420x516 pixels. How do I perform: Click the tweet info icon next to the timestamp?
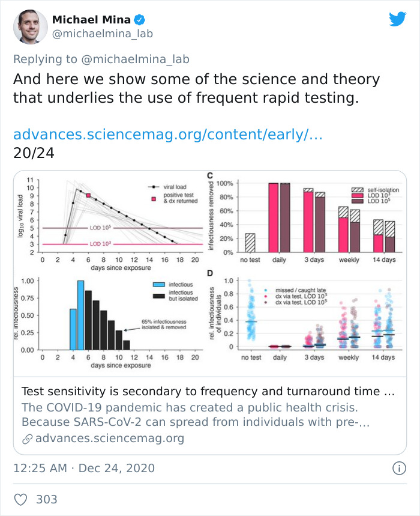click(401, 468)
